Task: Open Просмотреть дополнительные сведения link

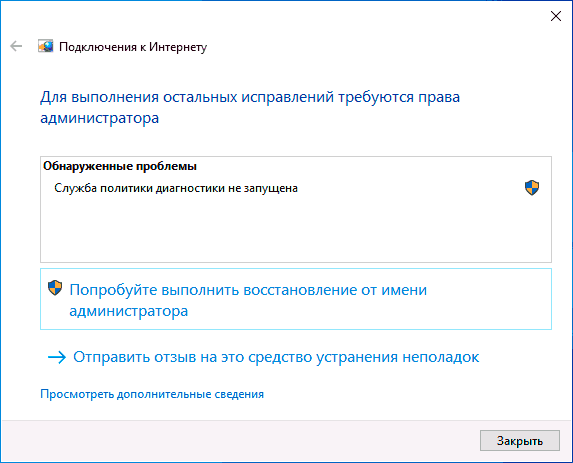Action: [152, 394]
